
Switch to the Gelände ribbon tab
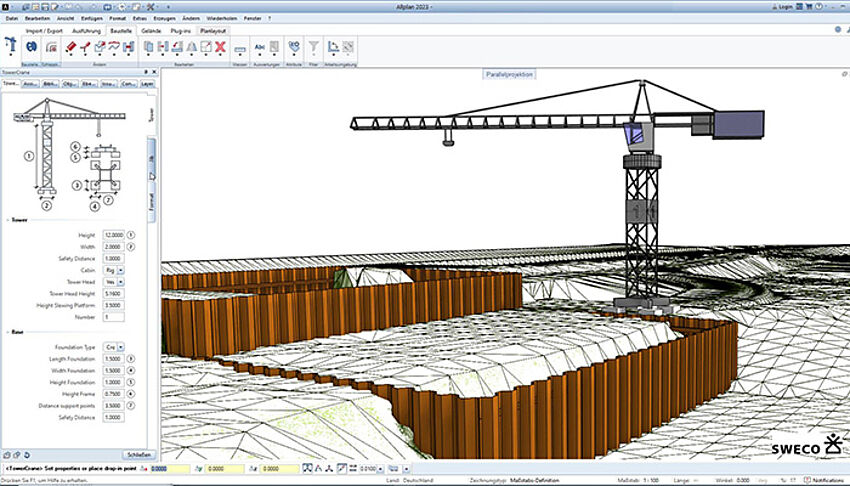[x=150, y=31]
